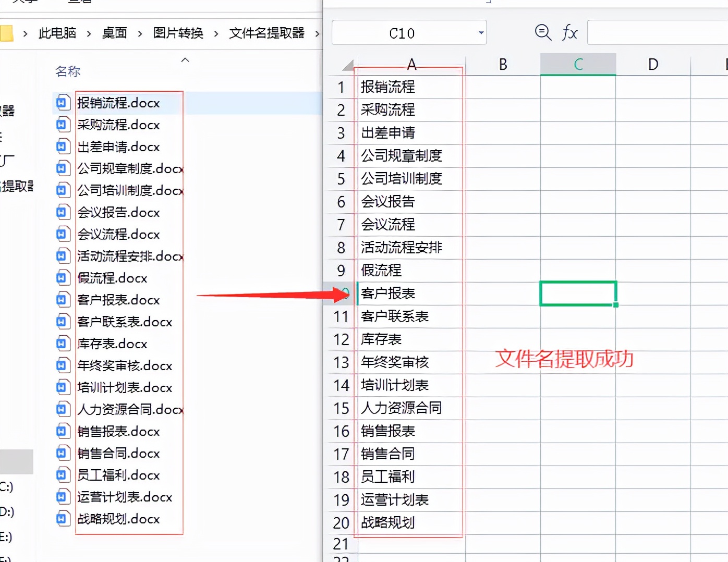
Task: Click the docx icon of 销售合同.docx
Action: coord(62,453)
